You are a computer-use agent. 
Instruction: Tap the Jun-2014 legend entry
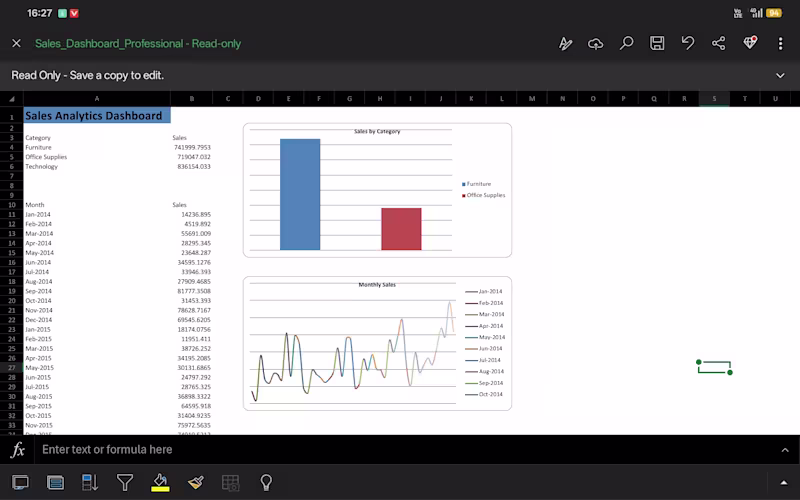pyautogui.click(x=484, y=348)
